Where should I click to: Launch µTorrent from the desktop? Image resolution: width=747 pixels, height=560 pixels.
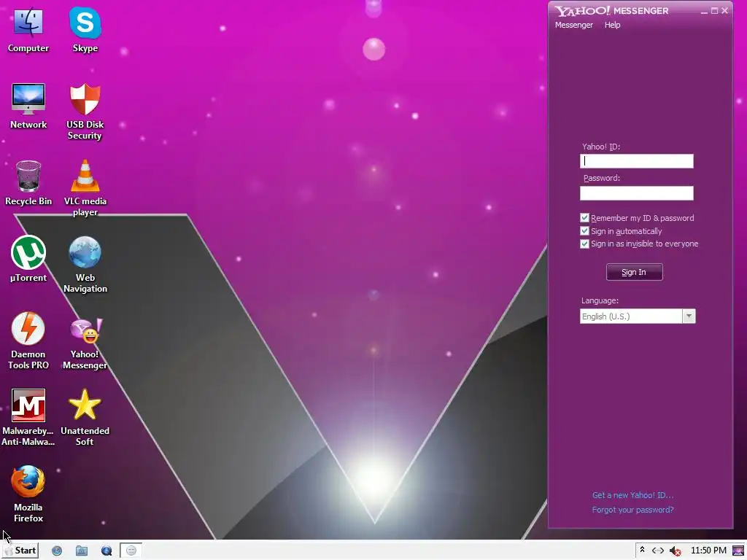point(28,259)
